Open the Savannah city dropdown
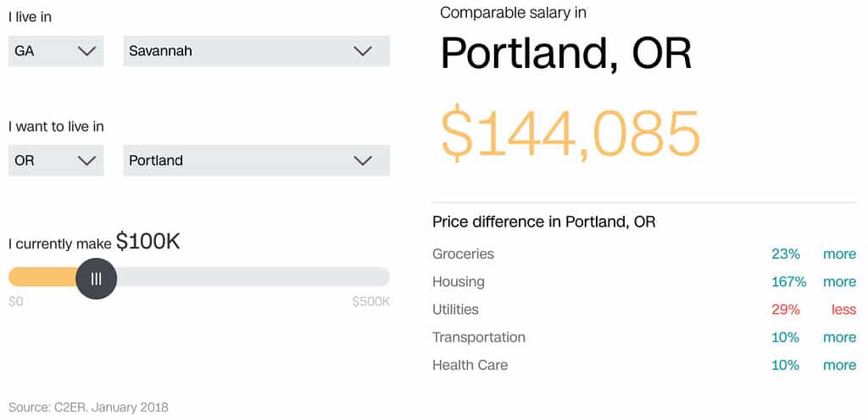Screen dimensions: 868x420 (x=256, y=51)
